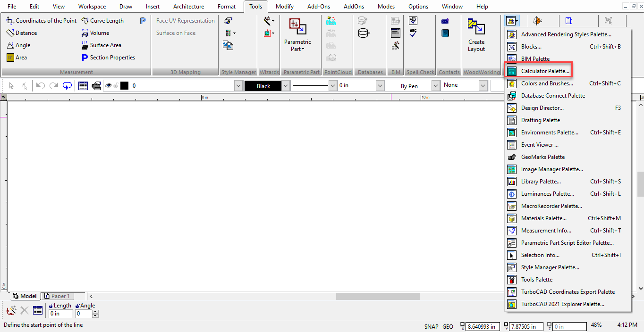Click the black layer color swatch

[125, 86]
